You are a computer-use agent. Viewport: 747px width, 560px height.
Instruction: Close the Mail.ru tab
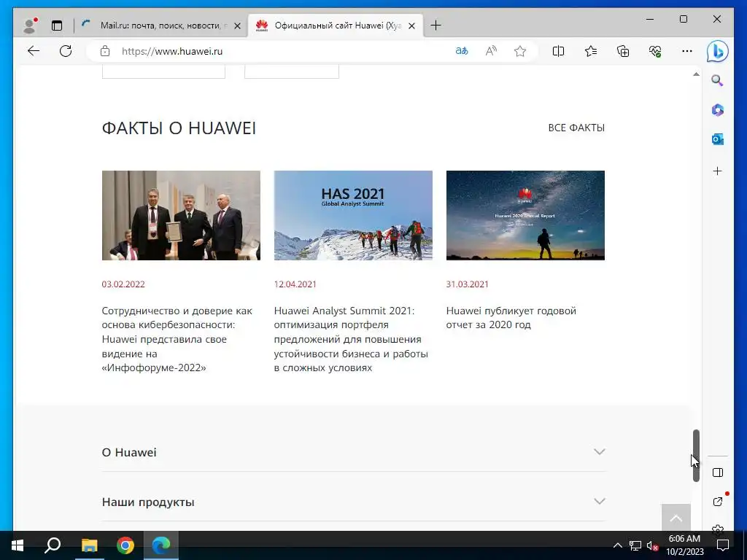237,26
